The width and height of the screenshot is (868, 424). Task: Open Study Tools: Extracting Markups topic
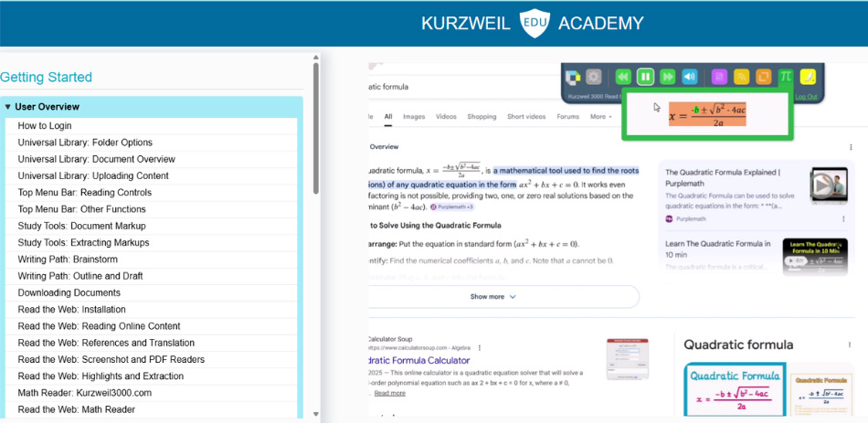[151, 242]
